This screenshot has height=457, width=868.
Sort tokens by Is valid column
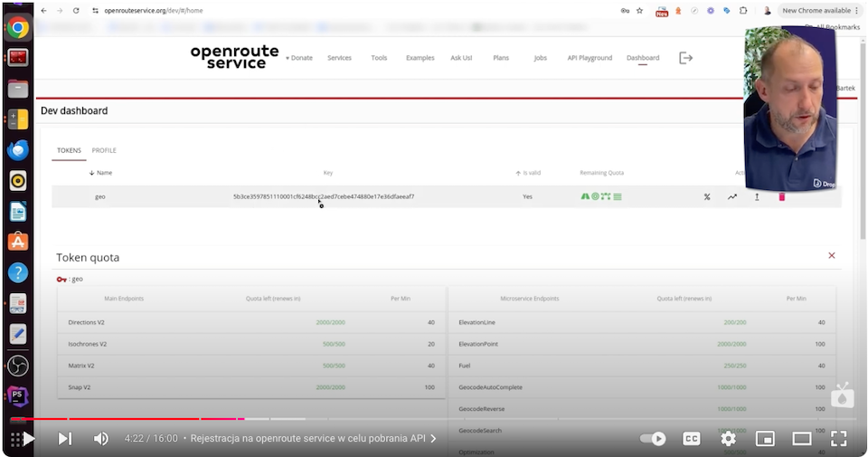pyautogui.click(x=528, y=173)
